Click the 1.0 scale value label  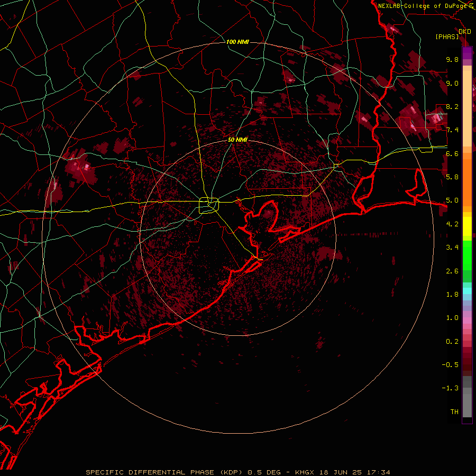(452, 318)
